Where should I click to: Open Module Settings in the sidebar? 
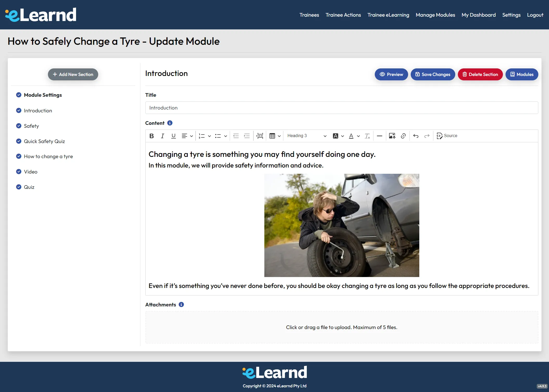(43, 95)
